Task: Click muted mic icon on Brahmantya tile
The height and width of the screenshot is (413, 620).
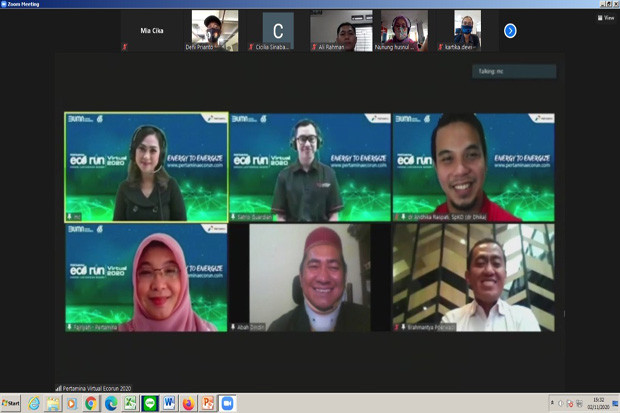Action: [397, 327]
